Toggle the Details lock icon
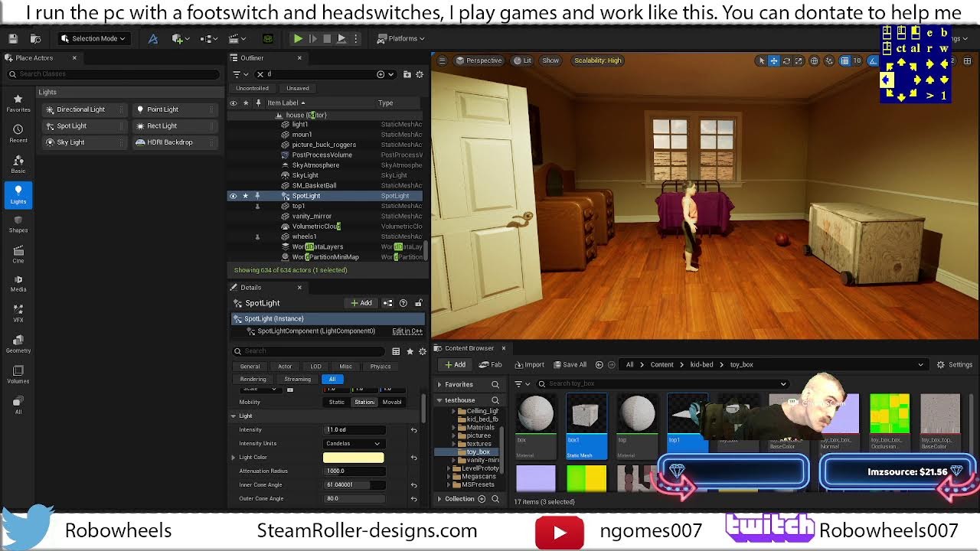Image resolution: width=980 pixels, height=551 pixels. point(420,303)
